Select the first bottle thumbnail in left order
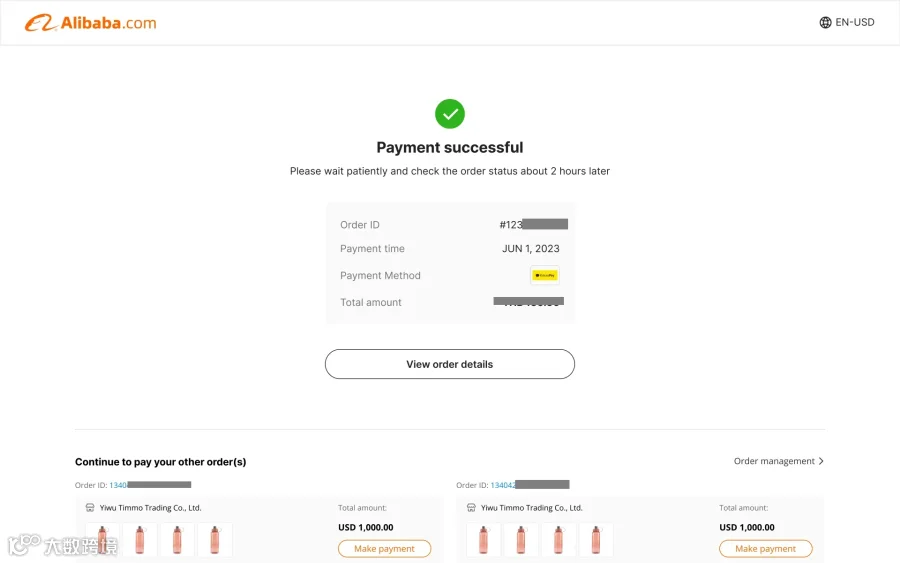Screen dimensions: 900x563 [102, 539]
